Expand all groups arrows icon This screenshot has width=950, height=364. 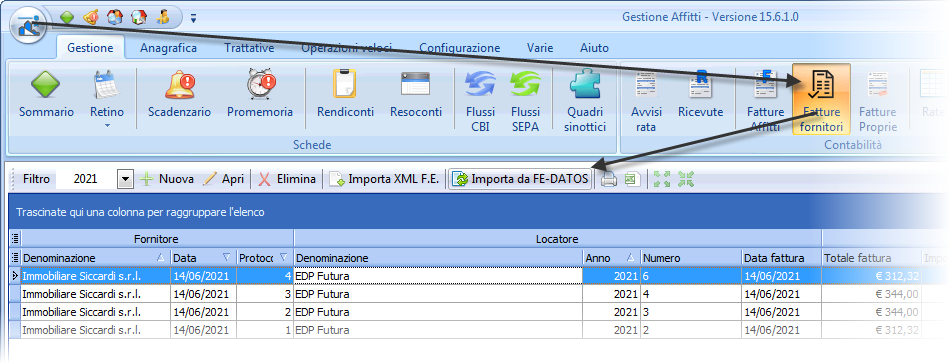[662, 179]
